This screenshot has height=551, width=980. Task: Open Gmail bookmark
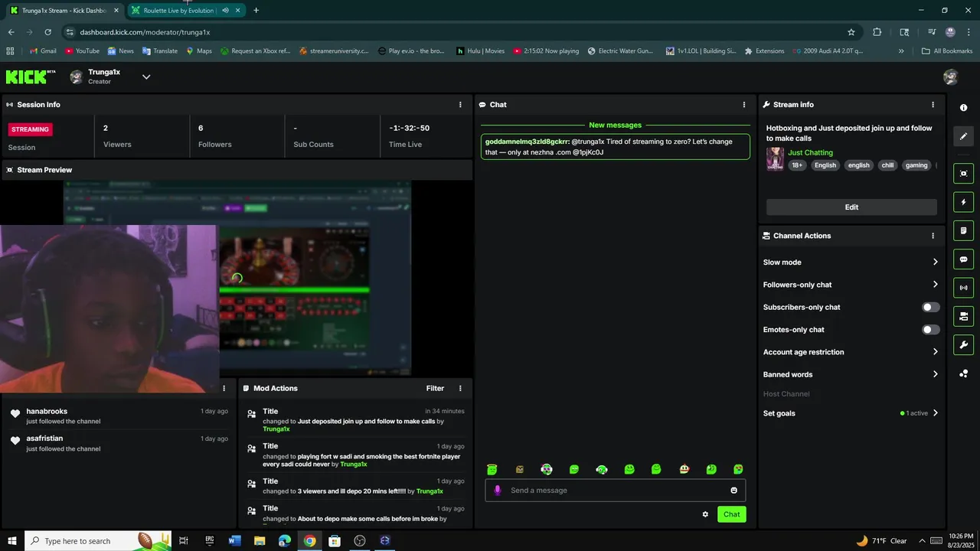point(43,51)
